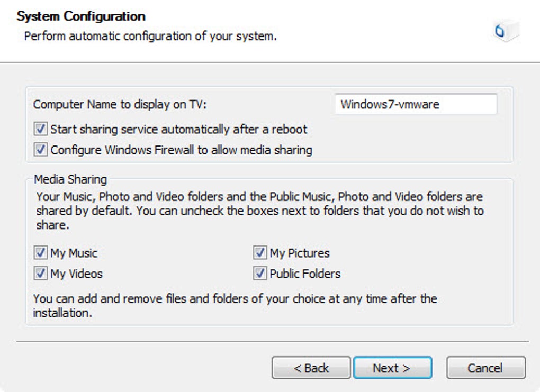Image resolution: width=540 pixels, height=392 pixels.
Task: Click the Media Sharing group heading
Action: pyautogui.click(x=70, y=179)
